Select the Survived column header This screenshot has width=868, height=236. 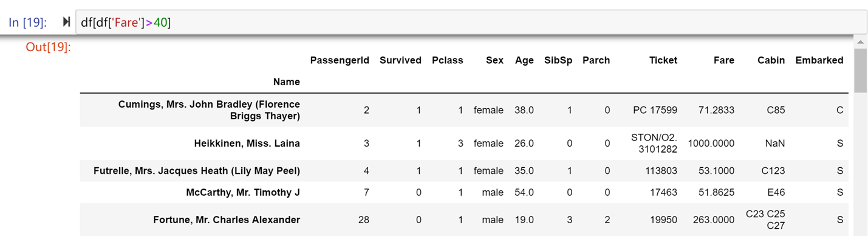pos(400,60)
